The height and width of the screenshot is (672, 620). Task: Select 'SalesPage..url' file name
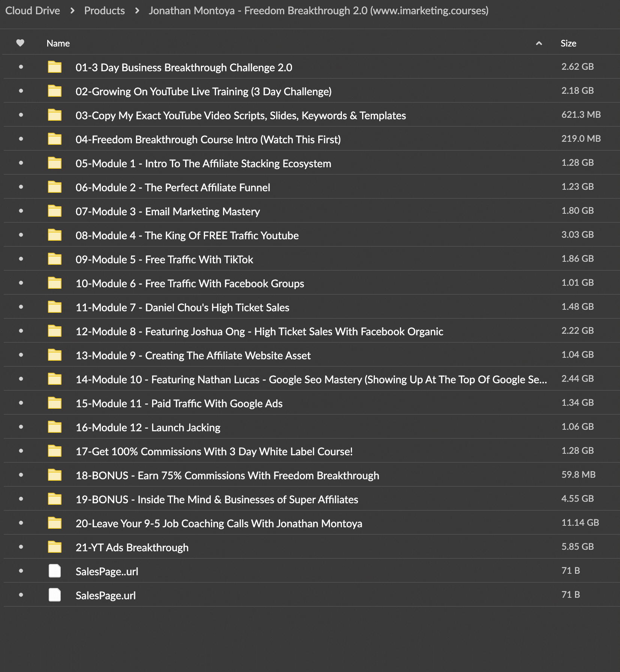pos(107,571)
